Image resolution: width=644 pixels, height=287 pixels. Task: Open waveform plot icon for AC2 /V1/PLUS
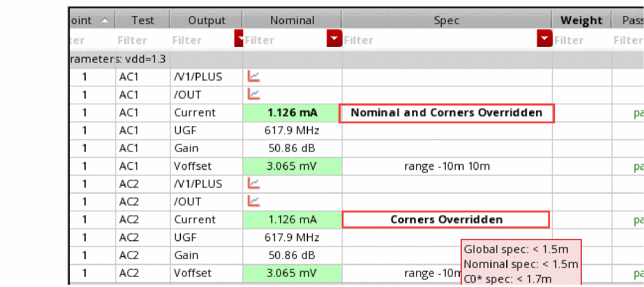coord(253,184)
